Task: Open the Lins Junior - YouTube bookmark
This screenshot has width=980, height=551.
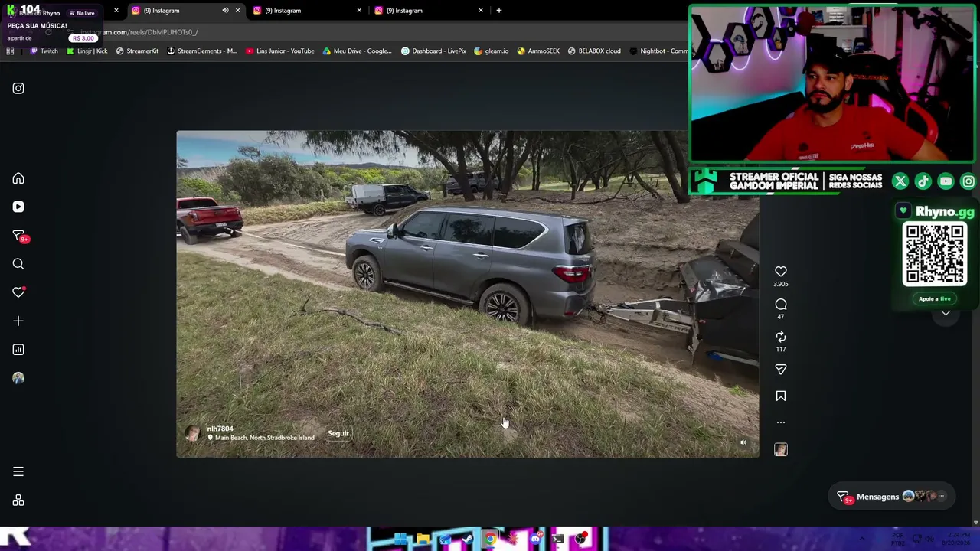Action: (x=280, y=51)
